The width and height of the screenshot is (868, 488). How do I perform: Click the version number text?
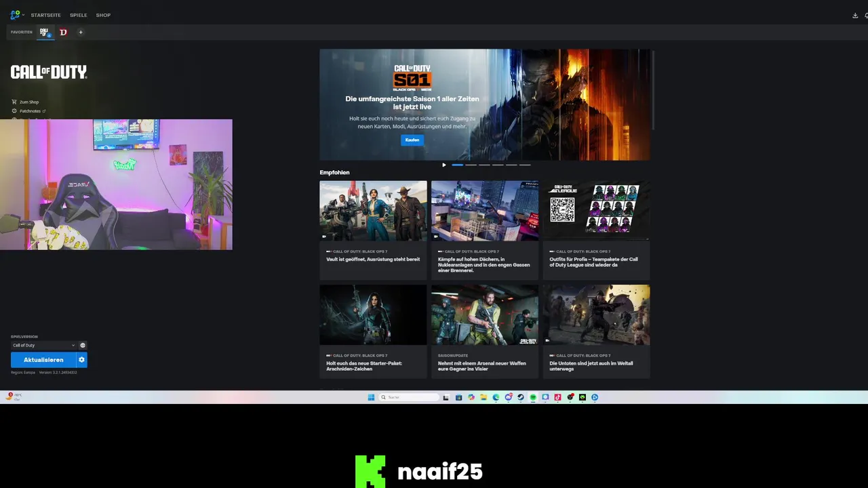[58, 372]
